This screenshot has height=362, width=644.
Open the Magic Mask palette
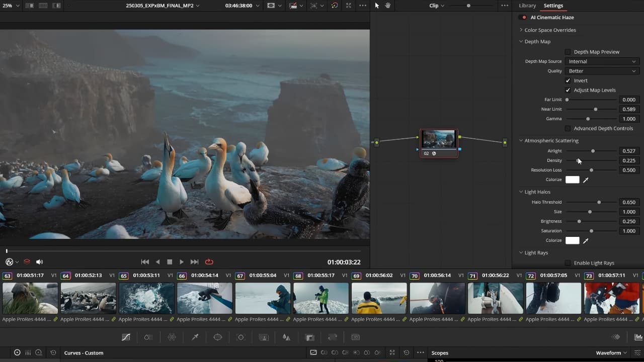coord(263,337)
